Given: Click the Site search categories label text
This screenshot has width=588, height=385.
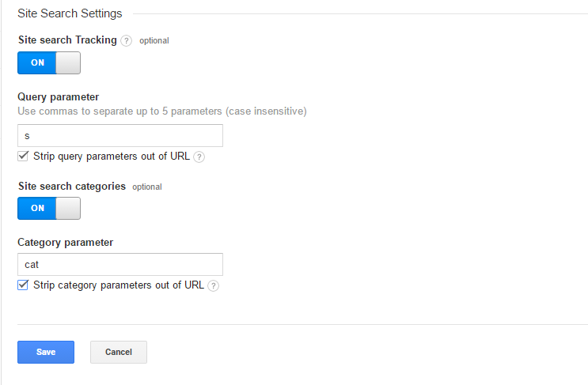Looking at the screenshot, I should 72,186.
